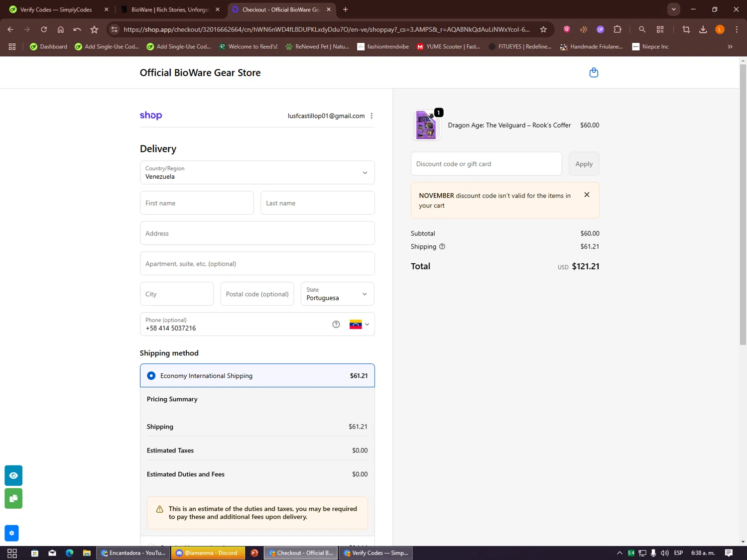Open Windows Start button
The image size is (747, 560).
pyautogui.click(x=12, y=553)
